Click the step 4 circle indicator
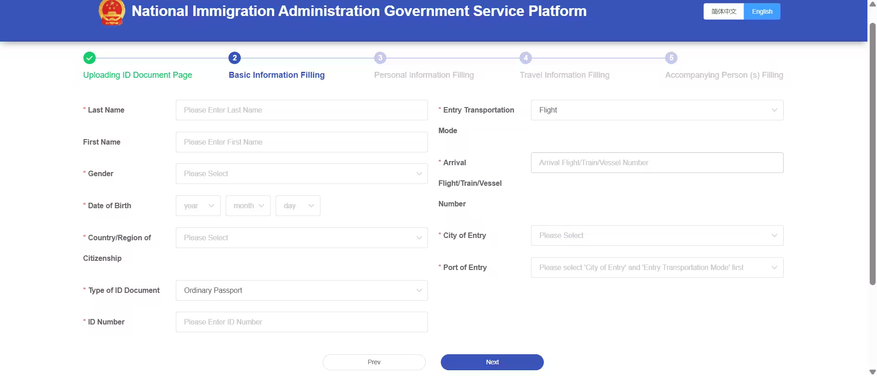Viewport: 877px width, 376px height. (x=526, y=58)
